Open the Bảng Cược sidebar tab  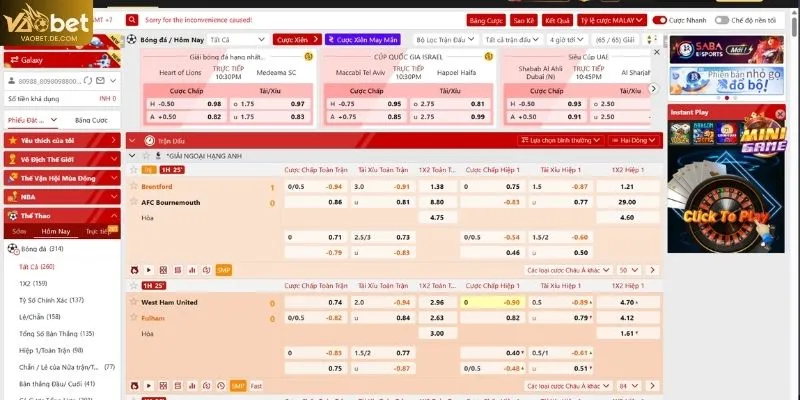(x=91, y=120)
